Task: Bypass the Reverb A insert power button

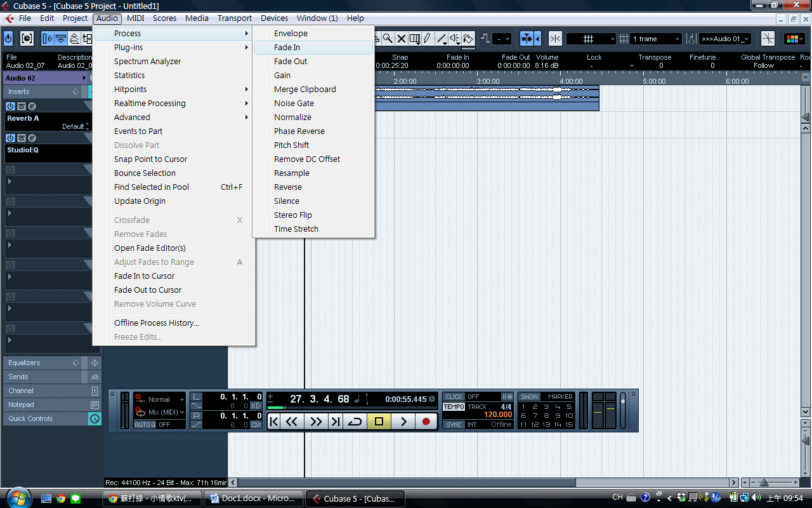Action: click(11, 106)
